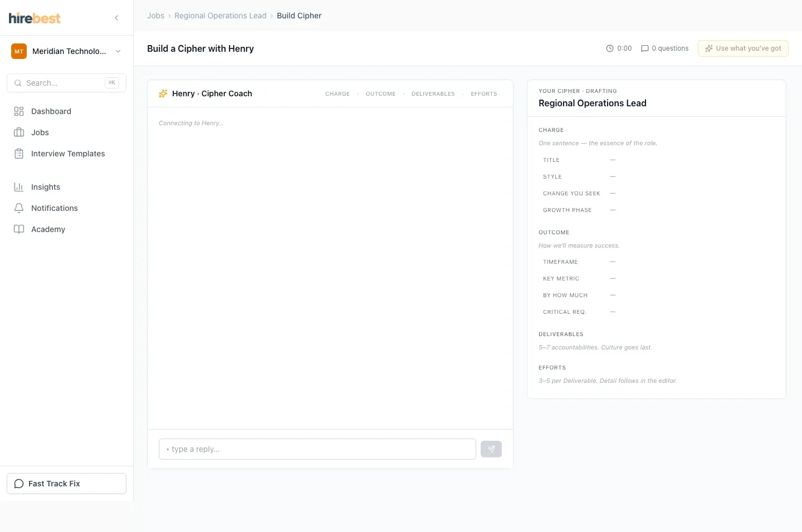Click the Title field in Charge
This screenshot has width=802, height=532.
[x=657, y=160]
